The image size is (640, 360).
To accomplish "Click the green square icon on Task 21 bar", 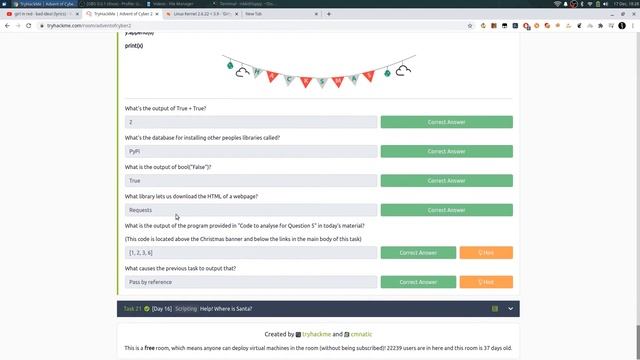I will [495, 309].
